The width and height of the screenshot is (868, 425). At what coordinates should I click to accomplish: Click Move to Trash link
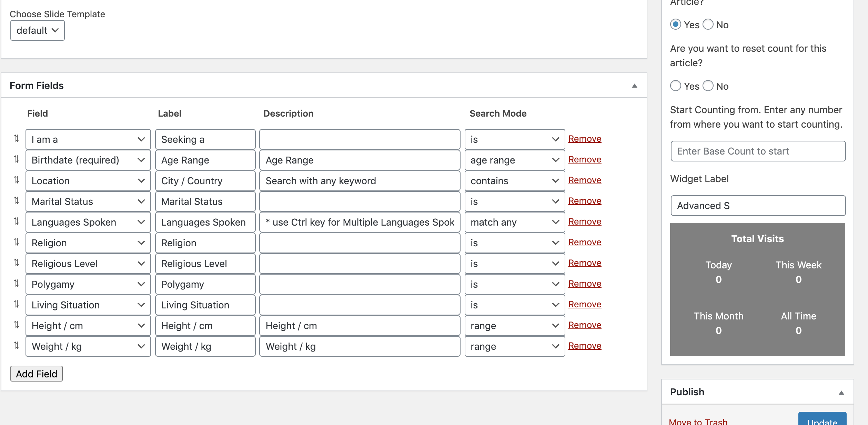click(698, 421)
